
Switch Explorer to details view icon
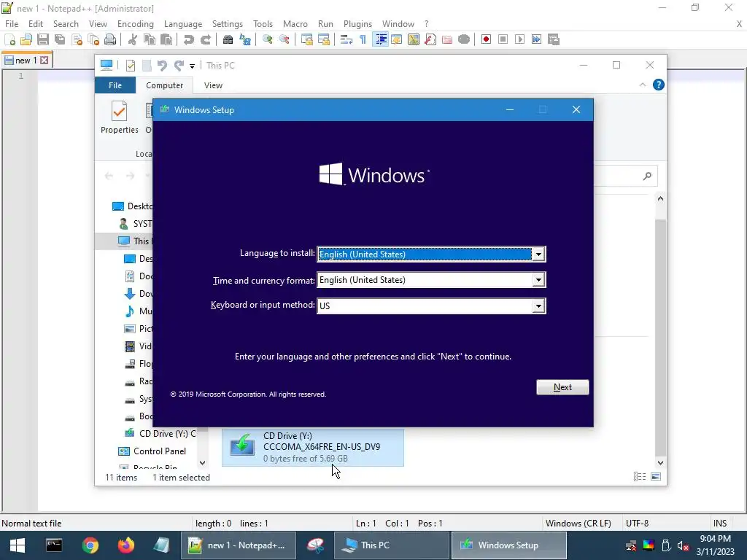coord(640,477)
